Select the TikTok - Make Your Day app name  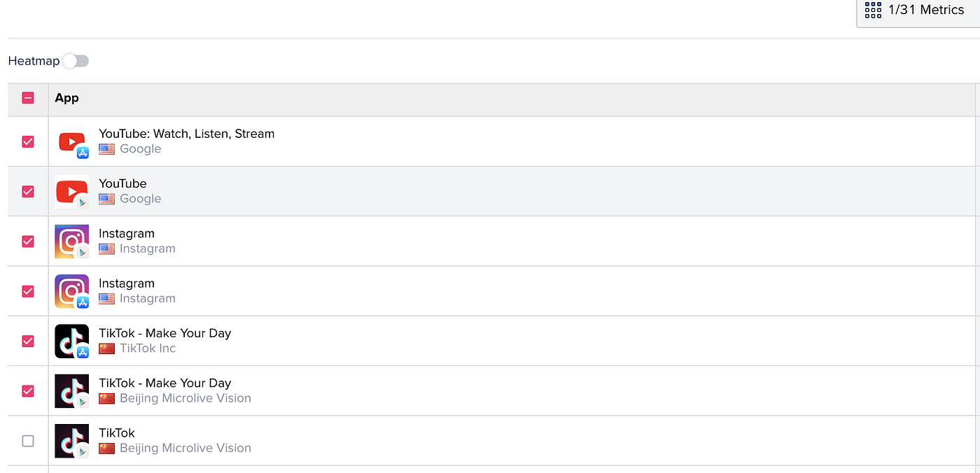click(164, 333)
